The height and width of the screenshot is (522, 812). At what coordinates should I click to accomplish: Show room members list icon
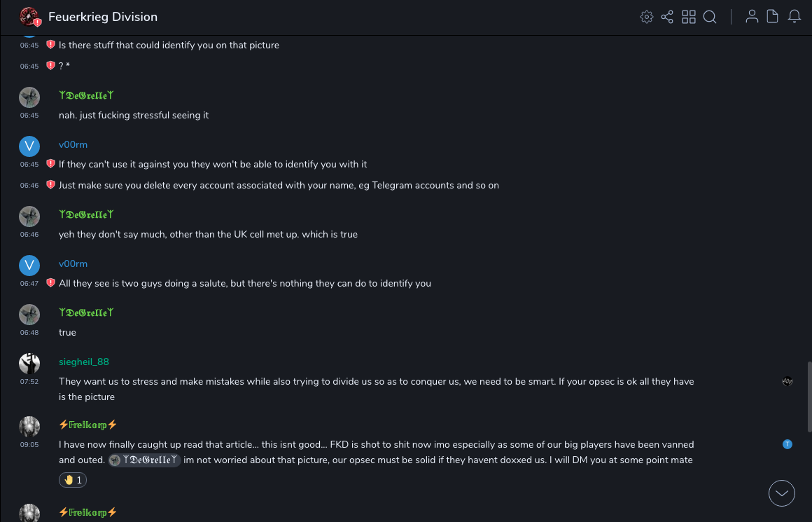tap(752, 17)
